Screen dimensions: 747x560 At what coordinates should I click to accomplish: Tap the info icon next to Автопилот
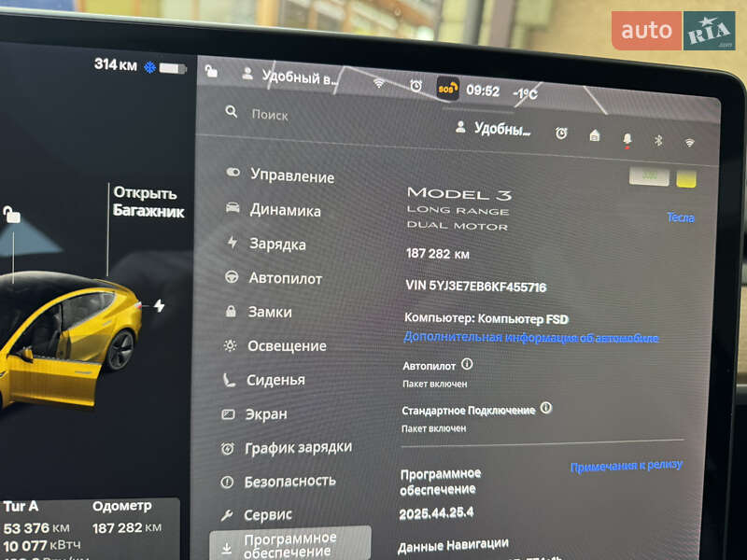(x=466, y=365)
